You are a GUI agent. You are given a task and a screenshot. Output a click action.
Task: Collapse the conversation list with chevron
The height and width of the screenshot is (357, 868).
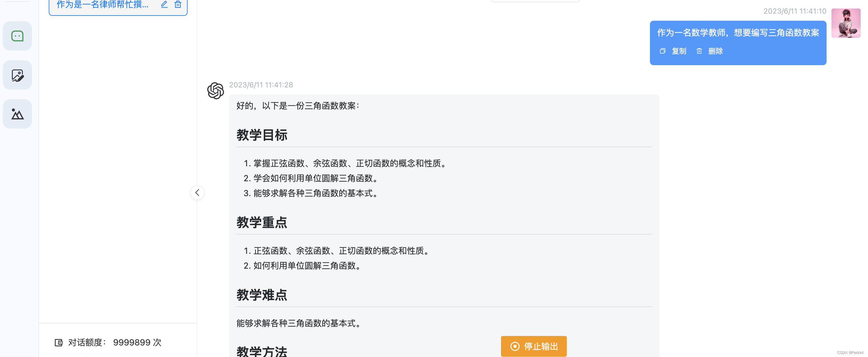[x=197, y=193]
